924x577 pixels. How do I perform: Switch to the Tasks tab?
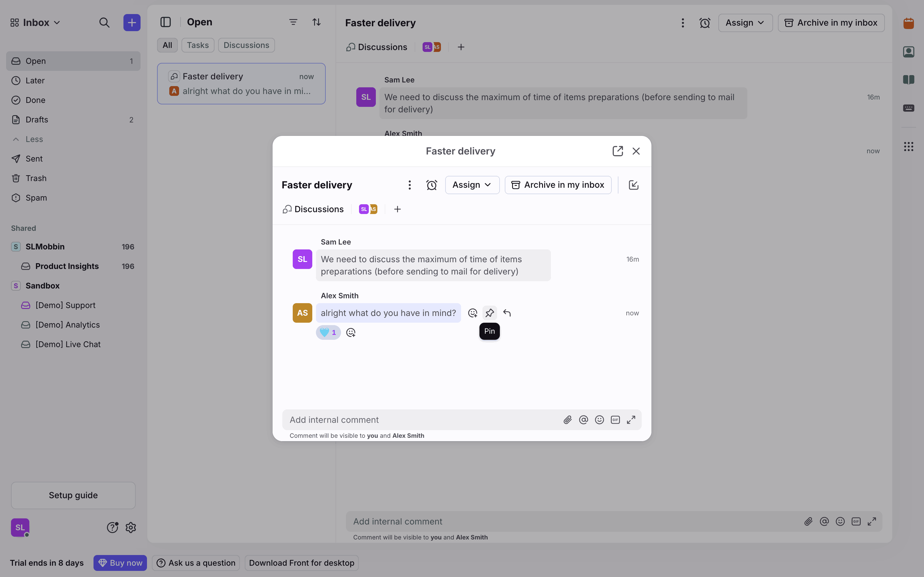tap(197, 45)
